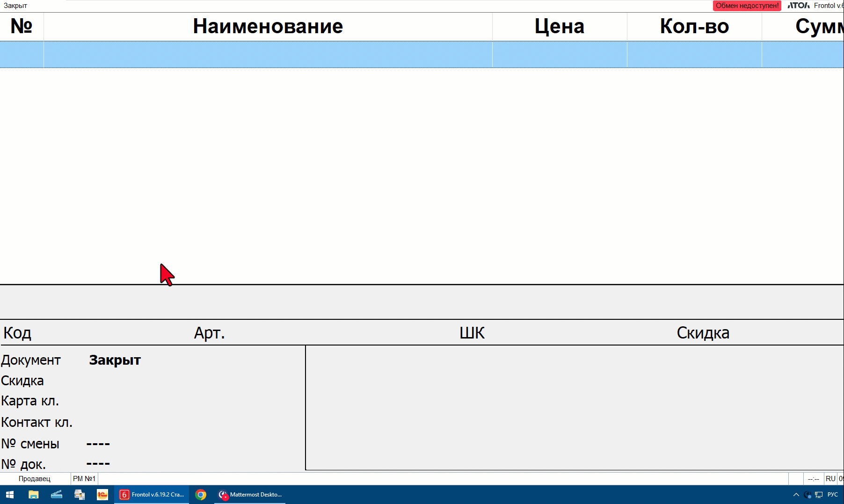Open the 1C application in the taskbar
Image resolution: width=844 pixels, height=504 pixels.
[x=102, y=495]
